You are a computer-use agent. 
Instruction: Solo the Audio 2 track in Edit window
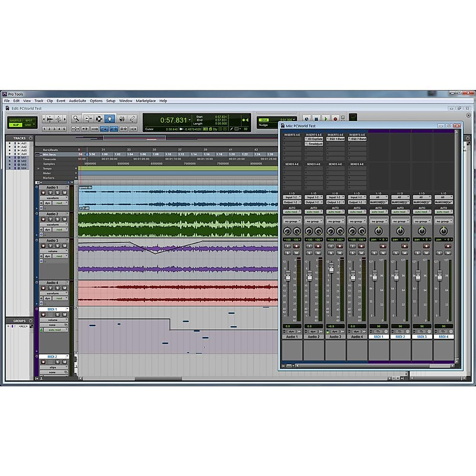point(58,219)
